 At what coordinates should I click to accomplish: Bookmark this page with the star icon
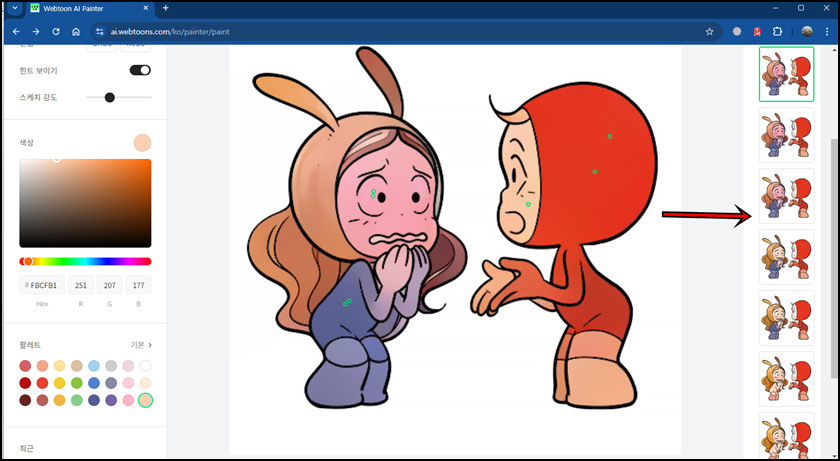pos(709,32)
